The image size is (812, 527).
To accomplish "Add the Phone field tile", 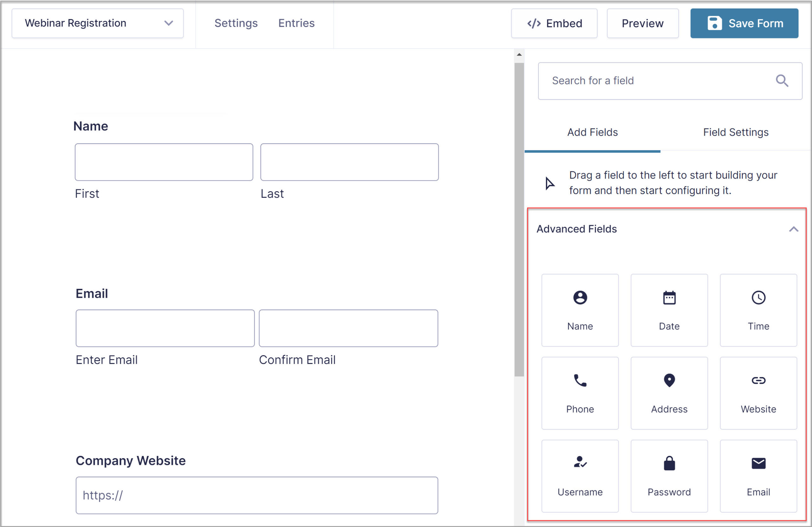I will (x=580, y=393).
